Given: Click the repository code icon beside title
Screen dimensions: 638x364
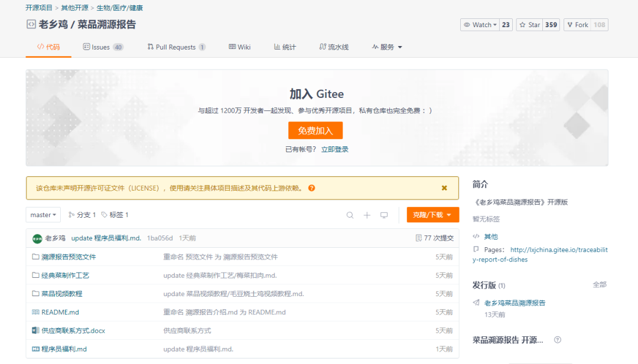Looking at the screenshot, I should (x=31, y=24).
